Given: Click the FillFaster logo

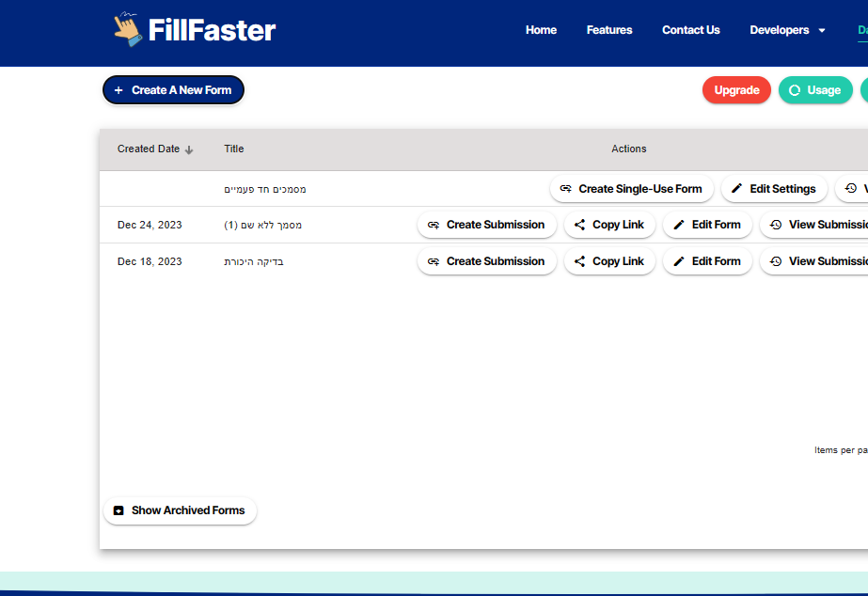Looking at the screenshot, I should point(195,30).
